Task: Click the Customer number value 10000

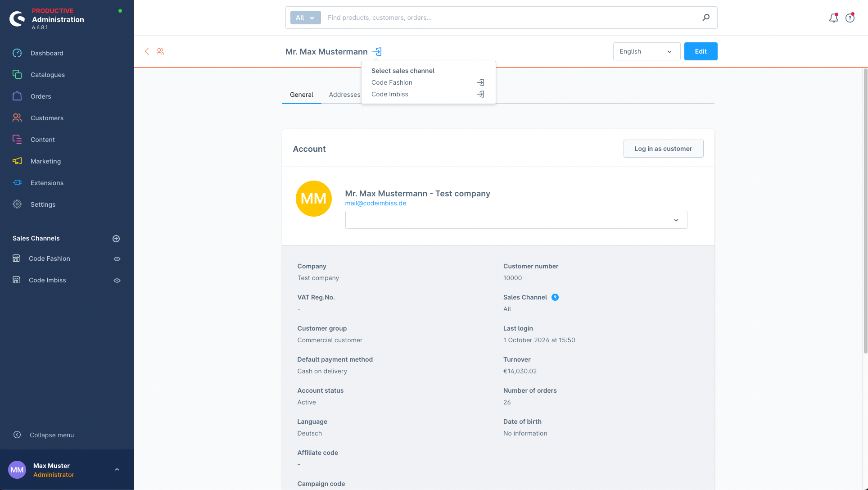Action: pos(513,278)
